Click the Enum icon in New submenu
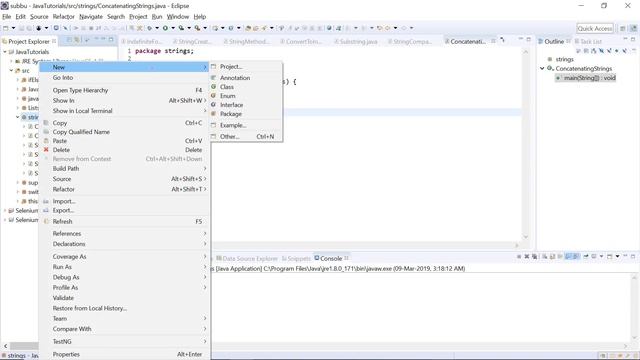Viewport: 640px width, 360px height. pos(213,96)
